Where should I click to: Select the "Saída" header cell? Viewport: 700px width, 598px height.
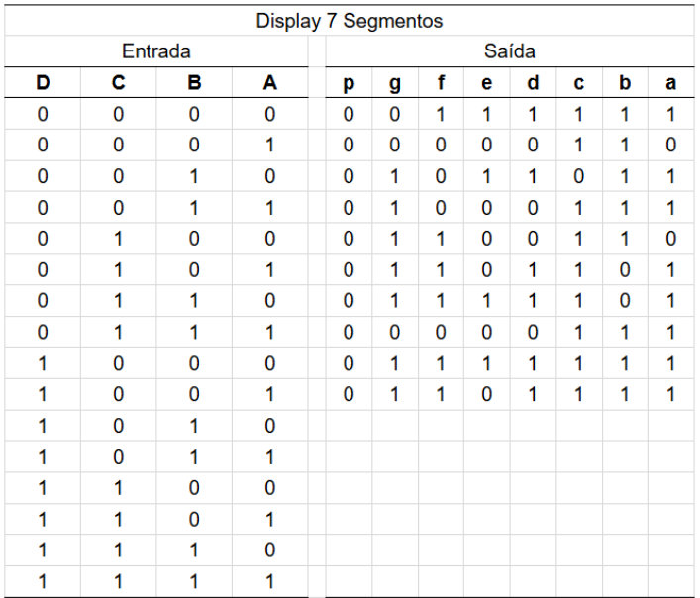(x=509, y=50)
